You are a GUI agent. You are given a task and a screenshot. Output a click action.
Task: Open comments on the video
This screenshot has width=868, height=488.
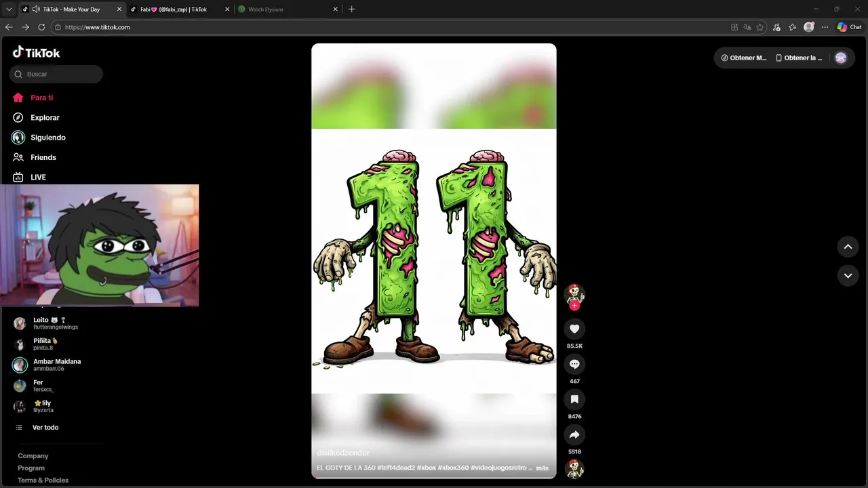(x=574, y=364)
